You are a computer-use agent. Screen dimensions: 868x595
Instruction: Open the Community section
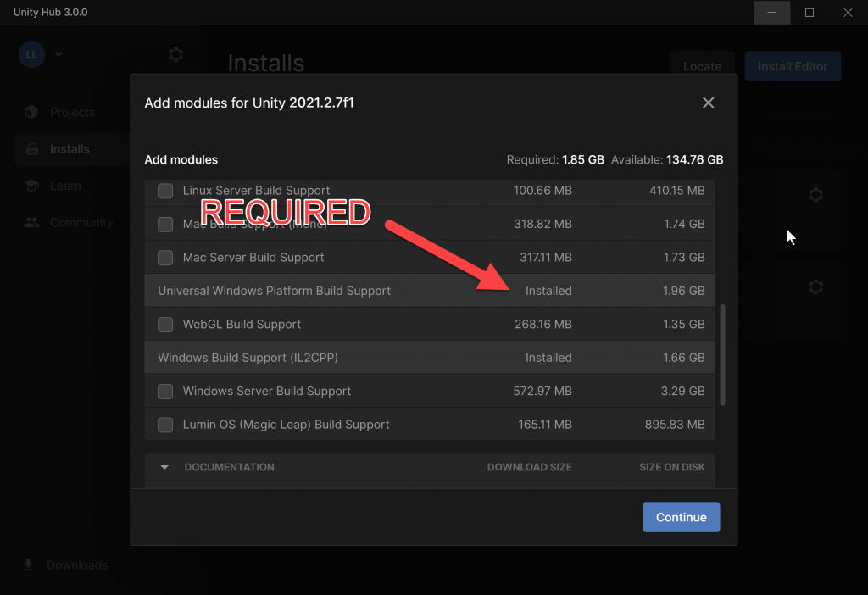point(81,223)
